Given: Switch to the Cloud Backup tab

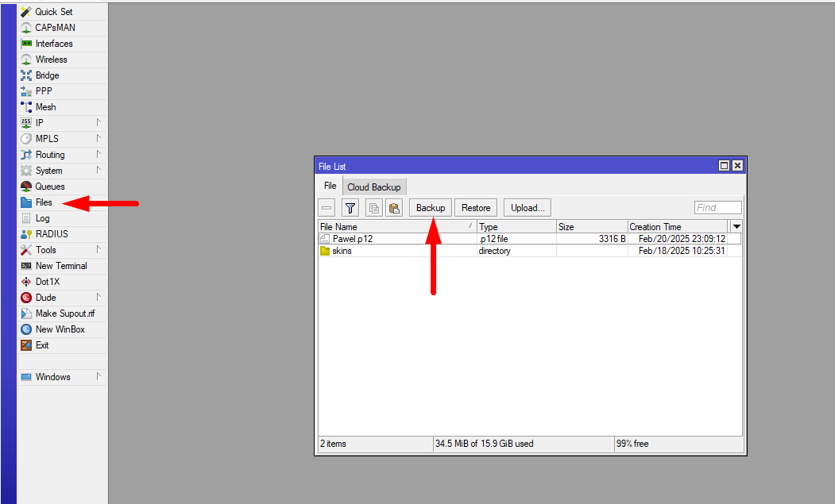Looking at the screenshot, I should pos(374,187).
